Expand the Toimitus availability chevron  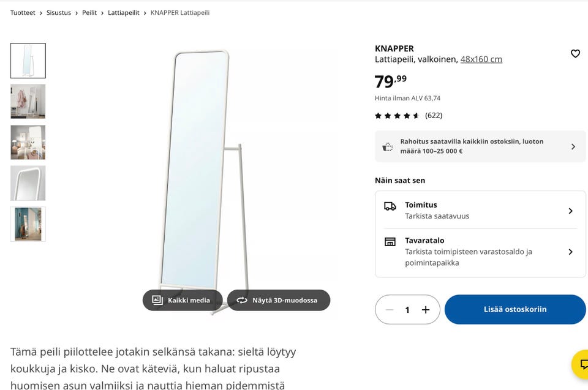click(570, 211)
